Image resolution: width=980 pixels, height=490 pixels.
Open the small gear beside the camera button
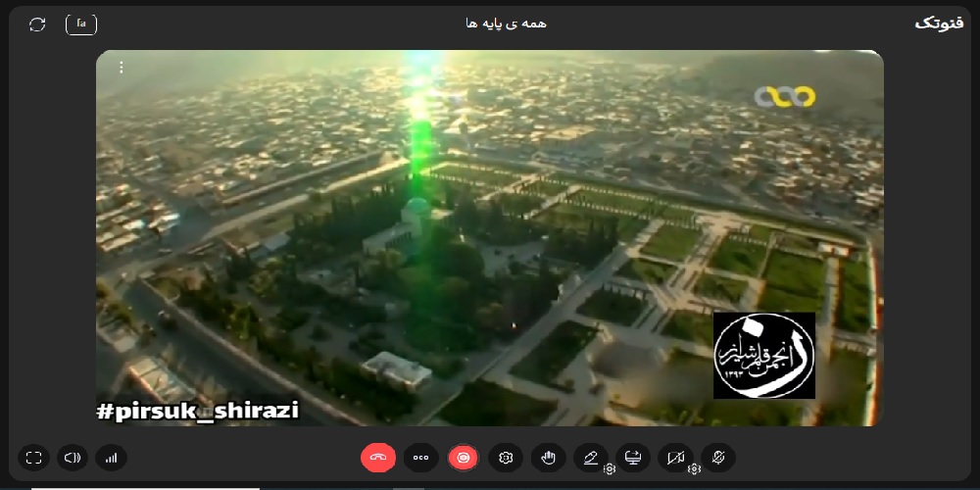pyautogui.click(x=694, y=468)
